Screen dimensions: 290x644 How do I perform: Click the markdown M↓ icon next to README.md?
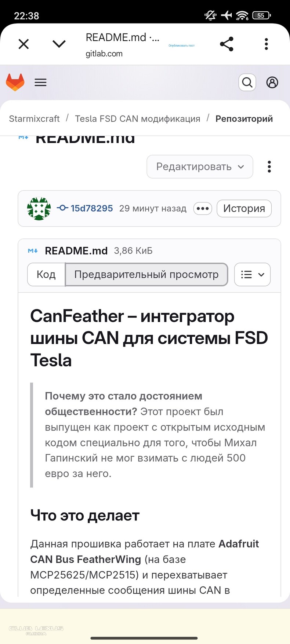point(33,250)
